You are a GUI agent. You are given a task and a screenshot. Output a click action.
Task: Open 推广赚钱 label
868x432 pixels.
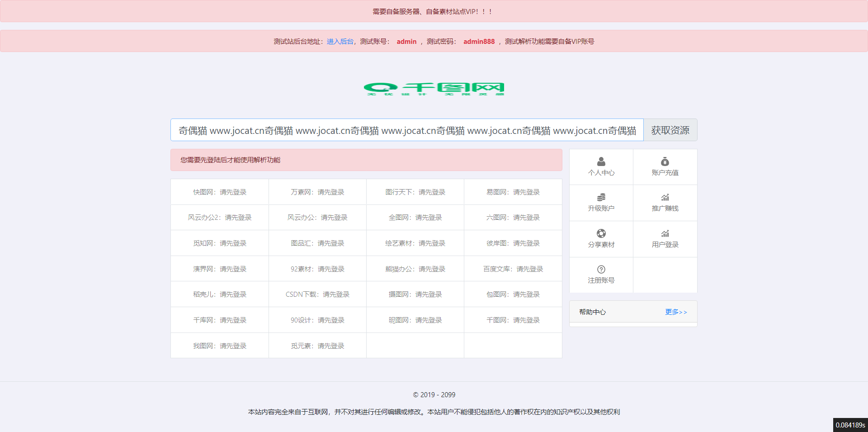665,209
